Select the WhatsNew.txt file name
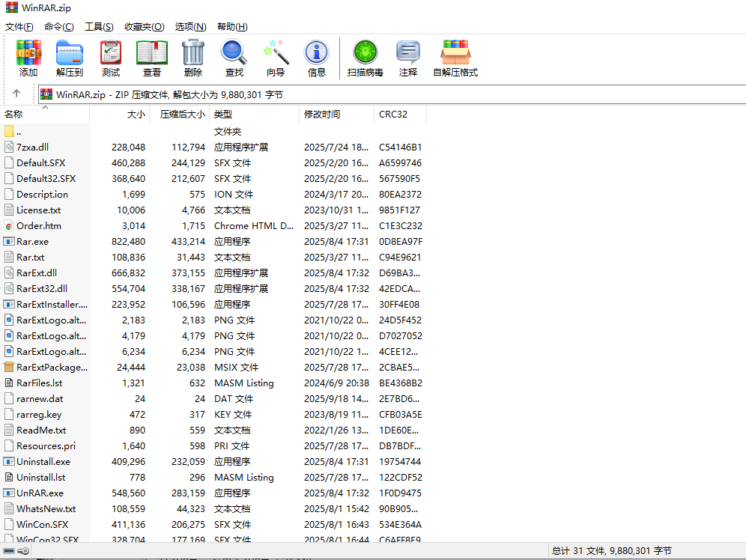The image size is (746, 560). 46,508
